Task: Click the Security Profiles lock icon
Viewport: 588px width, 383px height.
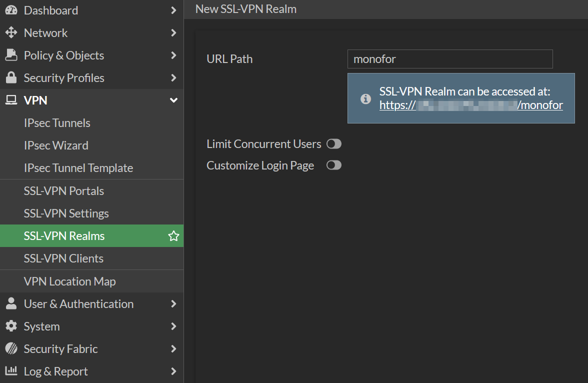Action: pos(11,78)
